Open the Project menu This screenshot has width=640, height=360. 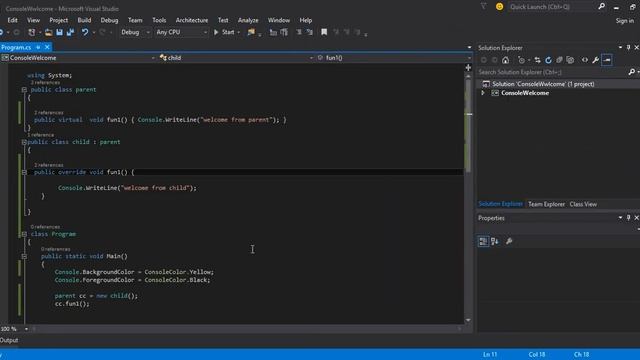coord(59,20)
